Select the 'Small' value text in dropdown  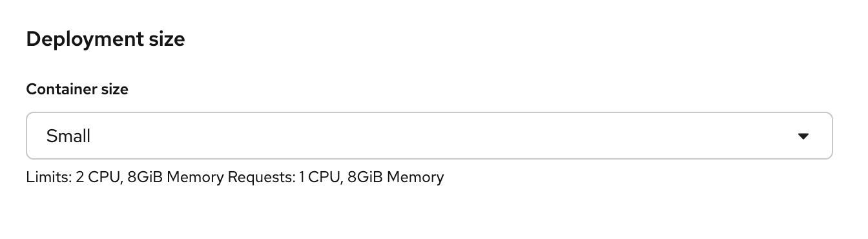coord(68,136)
